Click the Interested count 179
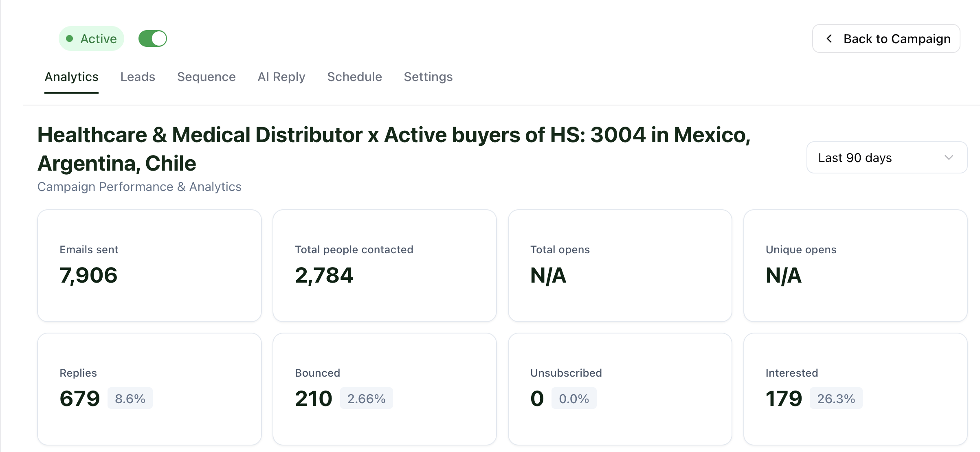 [784, 398]
